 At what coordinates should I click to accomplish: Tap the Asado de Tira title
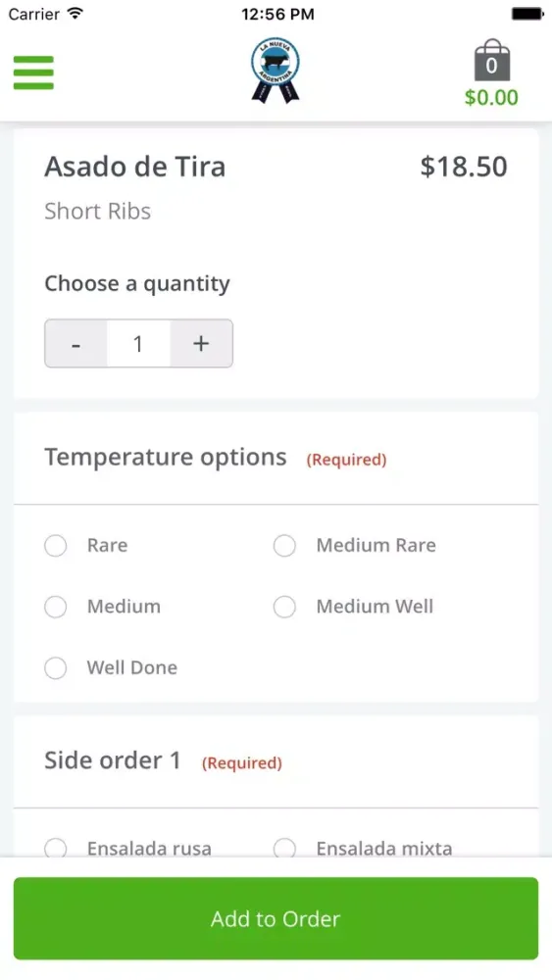(135, 167)
